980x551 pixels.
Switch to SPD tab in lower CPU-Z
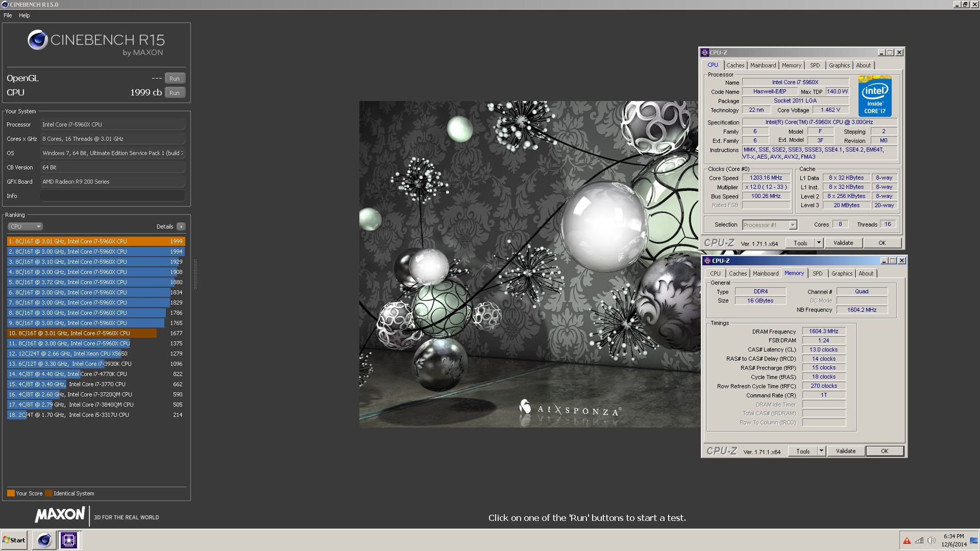pyautogui.click(x=818, y=273)
